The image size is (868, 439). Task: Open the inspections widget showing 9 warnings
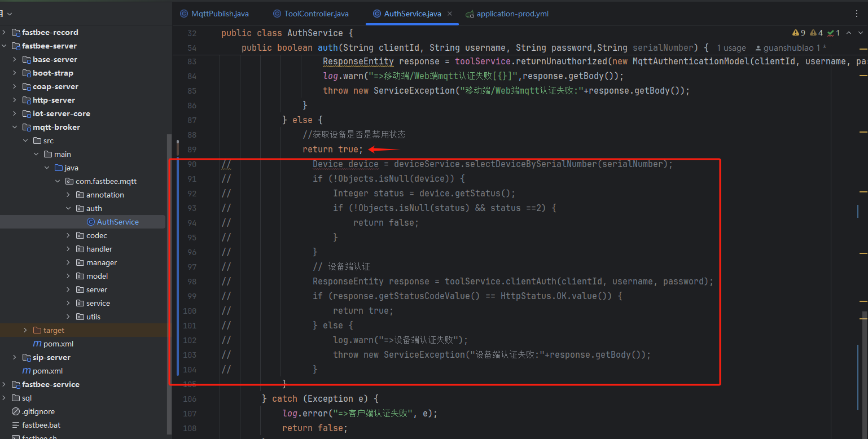click(816, 33)
